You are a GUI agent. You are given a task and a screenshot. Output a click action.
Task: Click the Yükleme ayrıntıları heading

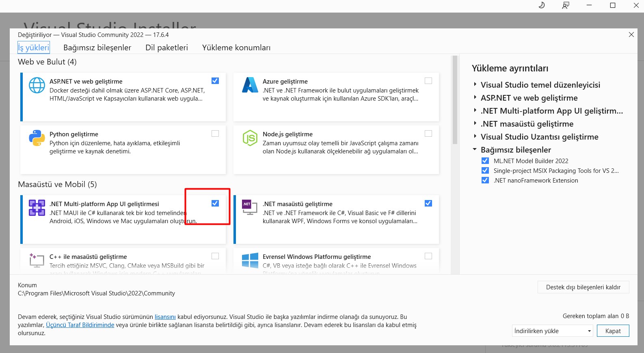[510, 68]
